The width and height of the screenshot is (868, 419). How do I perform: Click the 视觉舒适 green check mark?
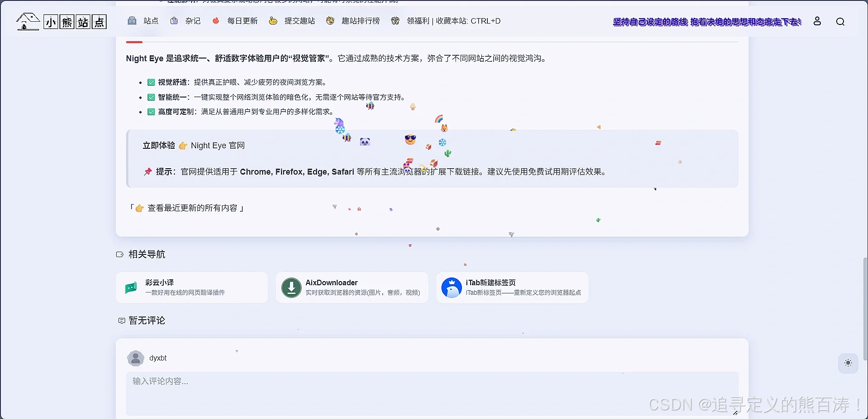click(x=151, y=83)
